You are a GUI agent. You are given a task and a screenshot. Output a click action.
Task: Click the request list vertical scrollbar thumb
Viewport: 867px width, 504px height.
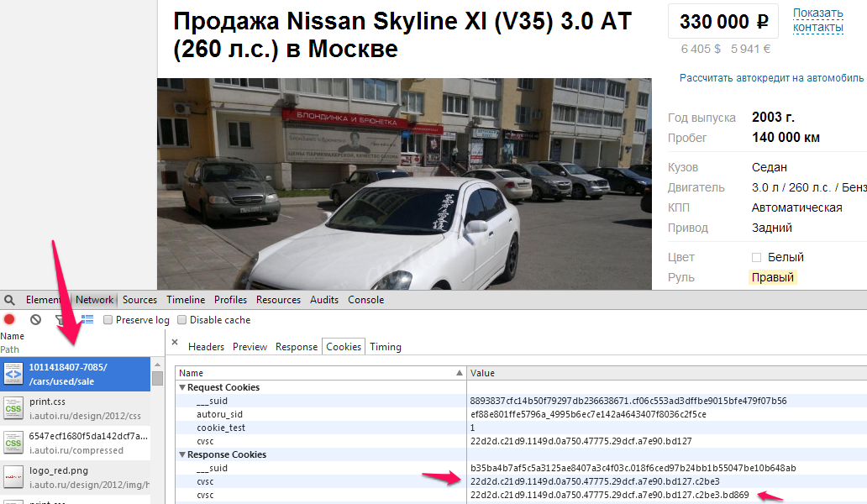pyautogui.click(x=158, y=378)
